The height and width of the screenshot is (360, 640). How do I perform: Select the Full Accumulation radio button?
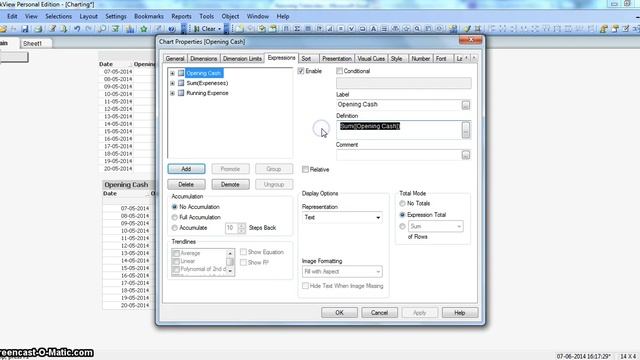click(175, 217)
